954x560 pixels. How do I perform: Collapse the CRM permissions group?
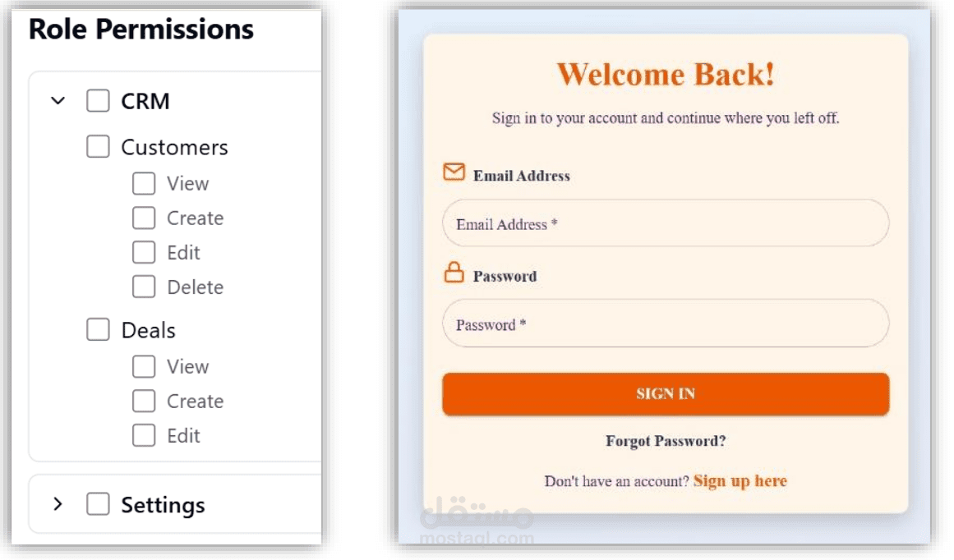(x=58, y=101)
